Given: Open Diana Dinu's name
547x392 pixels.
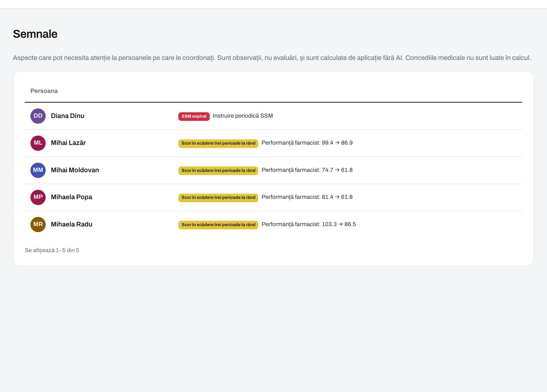Looking at the screenshot, I should coord(68,116).
